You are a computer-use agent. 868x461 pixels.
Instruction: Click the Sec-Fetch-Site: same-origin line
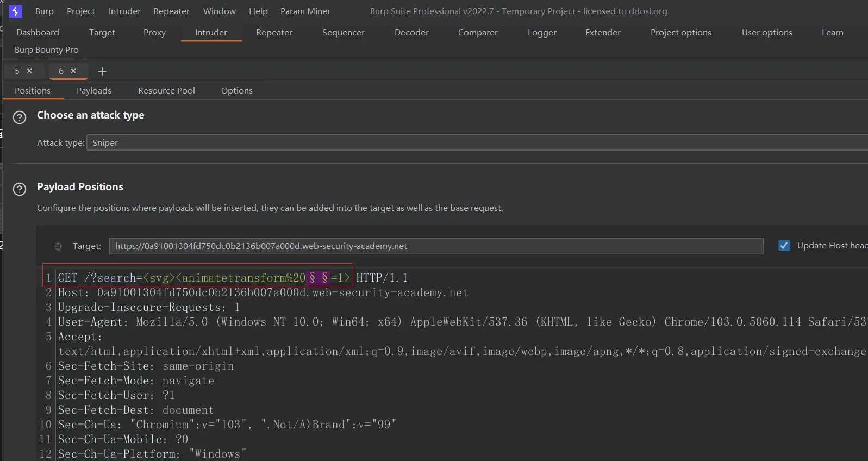[x=146, y=366]
